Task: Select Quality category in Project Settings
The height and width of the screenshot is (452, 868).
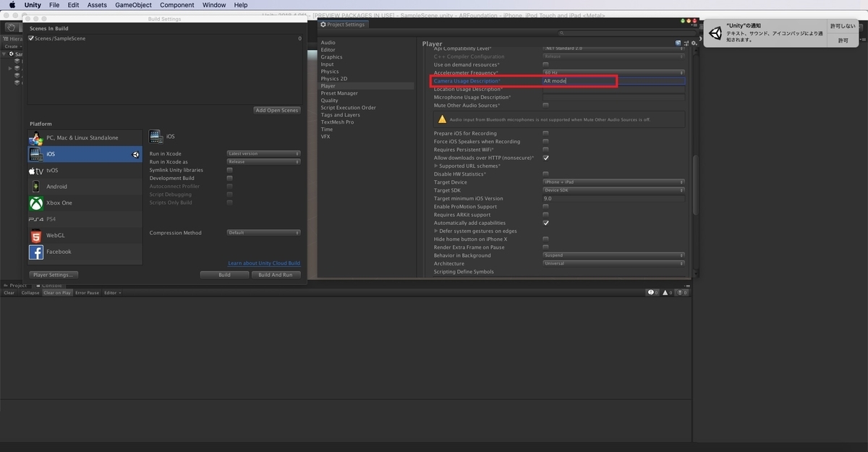Action: [330, 101]
